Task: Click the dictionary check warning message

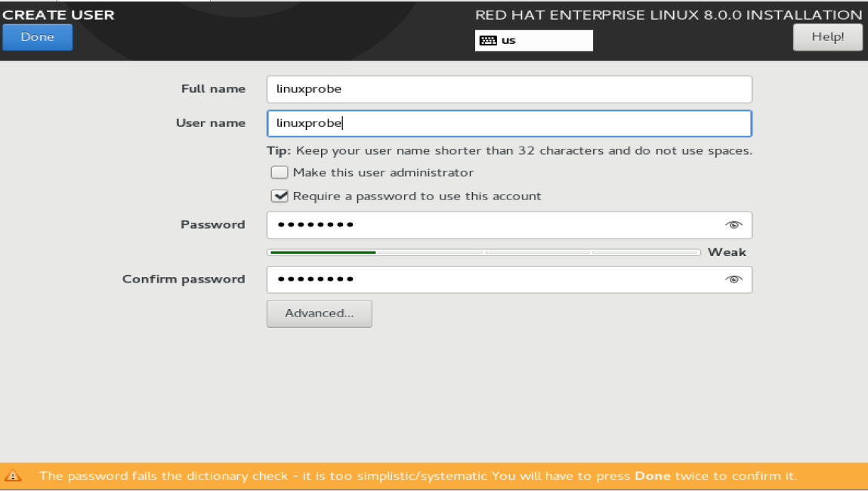Action: click(x=418, y=476)
